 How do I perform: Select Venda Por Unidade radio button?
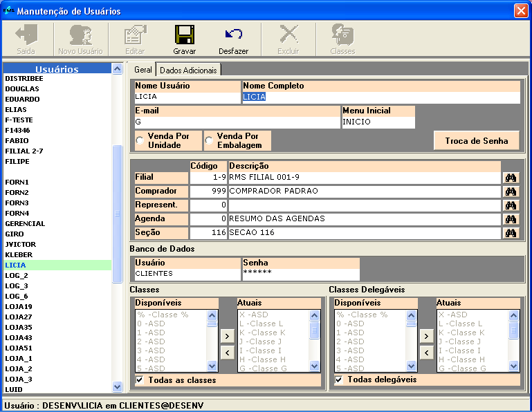140,140
